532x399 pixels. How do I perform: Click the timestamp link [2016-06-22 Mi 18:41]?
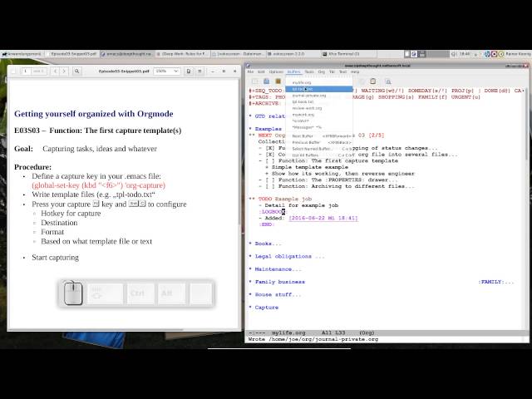(323, 218)
